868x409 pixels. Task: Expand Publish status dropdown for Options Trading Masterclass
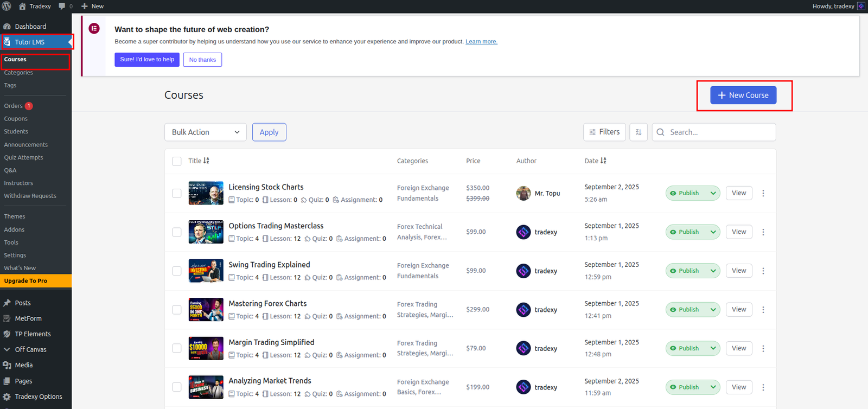[713, 232]
